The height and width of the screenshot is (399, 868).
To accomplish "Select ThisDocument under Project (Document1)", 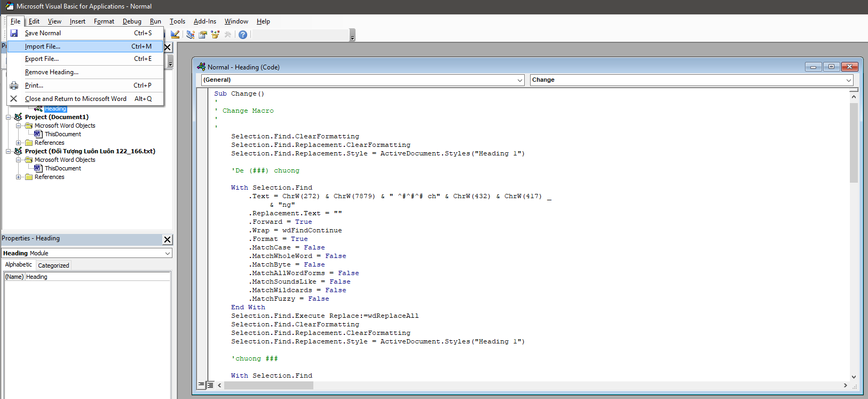I will tap(63, 134).
